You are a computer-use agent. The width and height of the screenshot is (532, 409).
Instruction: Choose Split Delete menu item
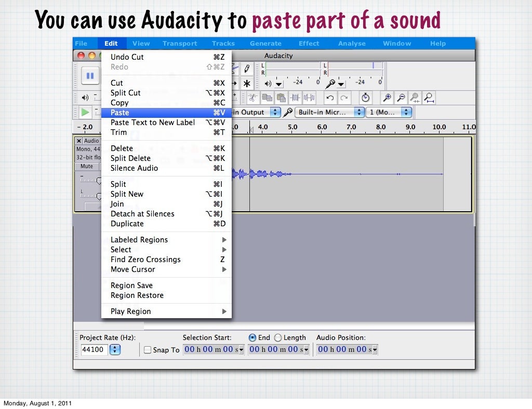166,158
